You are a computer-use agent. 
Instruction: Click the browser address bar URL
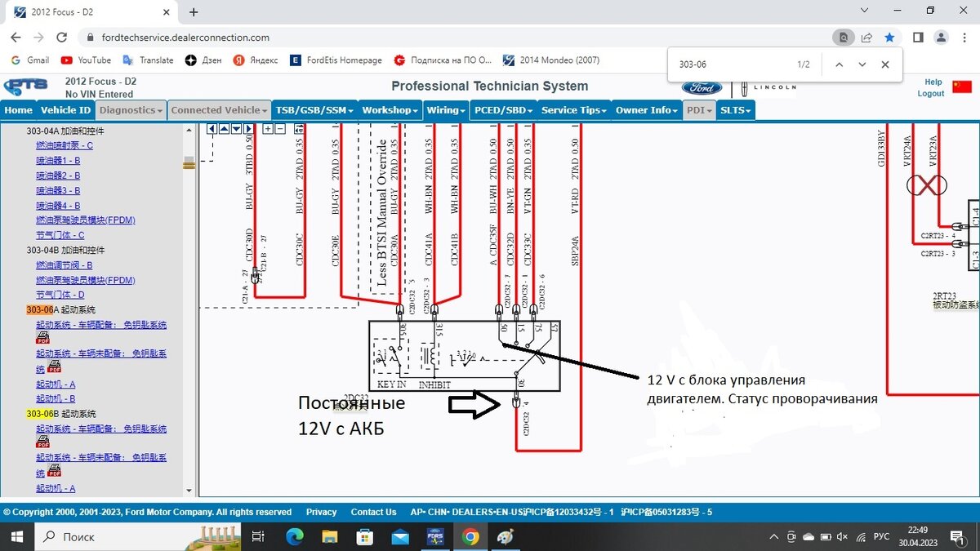click(x=185, y=38)
